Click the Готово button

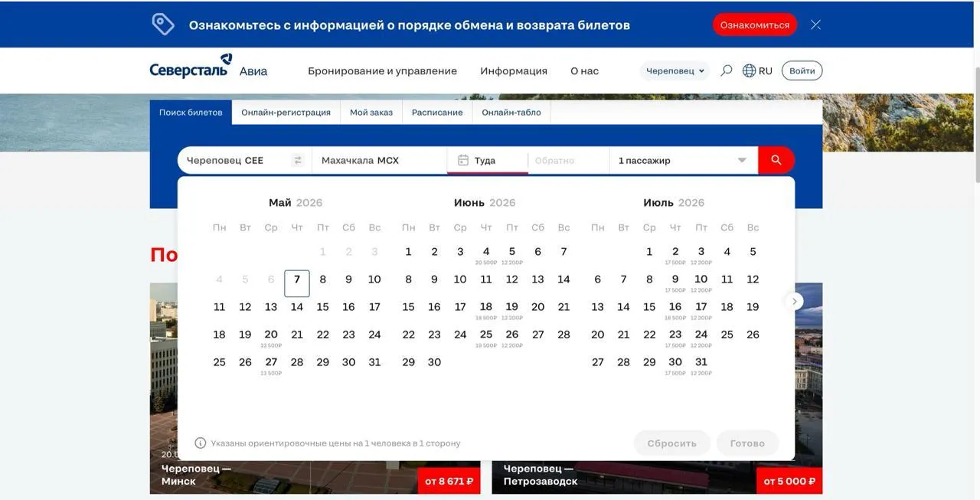[x=747, y=443]
